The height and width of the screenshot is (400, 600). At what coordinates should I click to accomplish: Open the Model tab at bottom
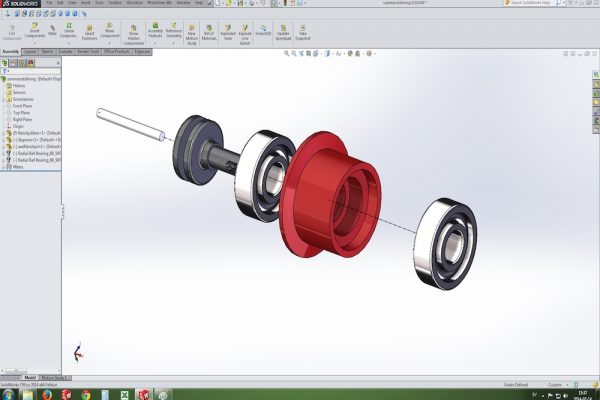(30, 377)
